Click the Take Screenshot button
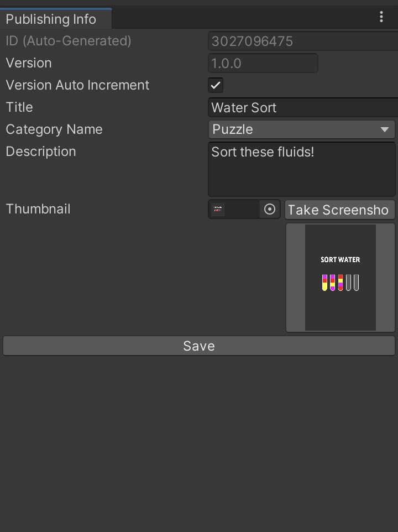 [340, 210]
